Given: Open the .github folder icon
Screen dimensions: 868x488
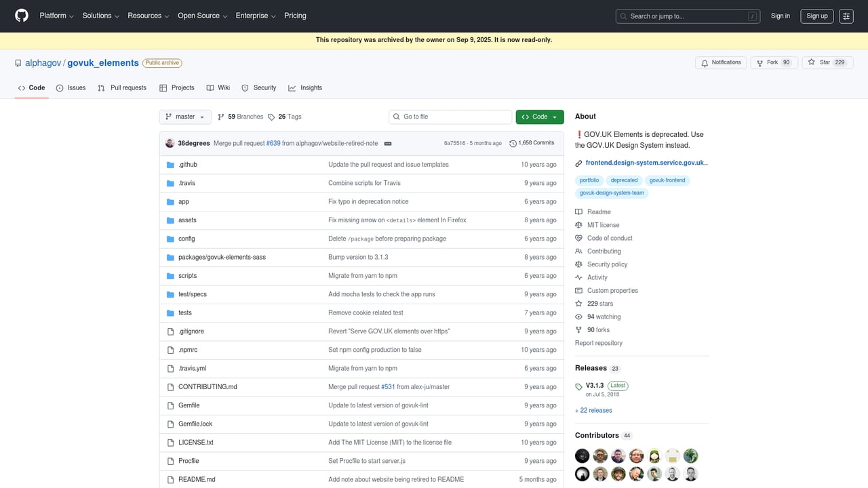Looking at the screenshot, I should pyautogui.click(x=170, y=164).
